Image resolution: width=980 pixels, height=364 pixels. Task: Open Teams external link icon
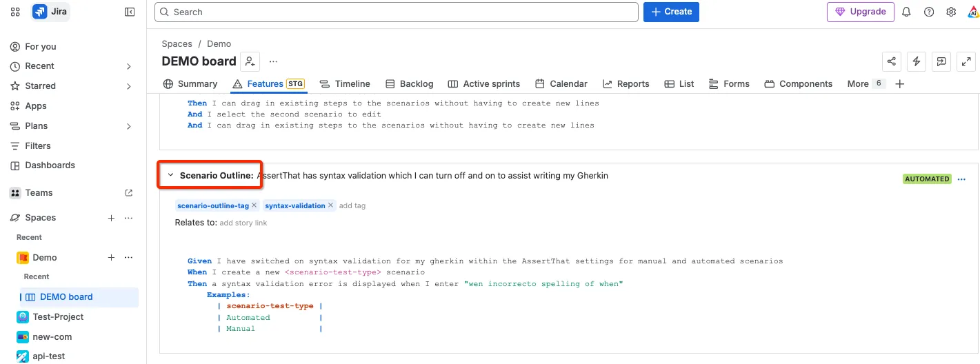(128, 193)
